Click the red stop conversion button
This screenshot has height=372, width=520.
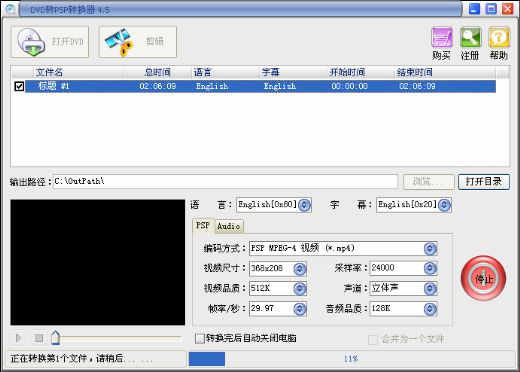[x=483, y=278]
